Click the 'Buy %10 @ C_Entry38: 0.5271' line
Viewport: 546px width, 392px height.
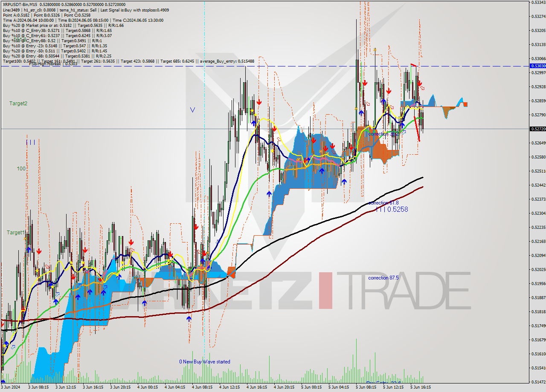coord(57,30)
